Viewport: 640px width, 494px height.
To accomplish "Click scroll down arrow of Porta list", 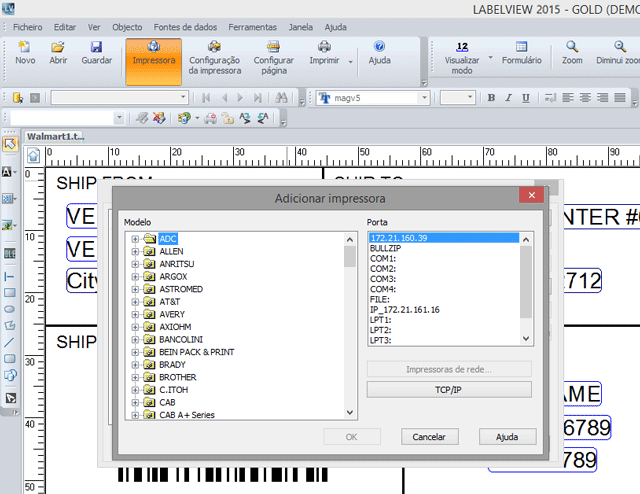I will point(526,338).
